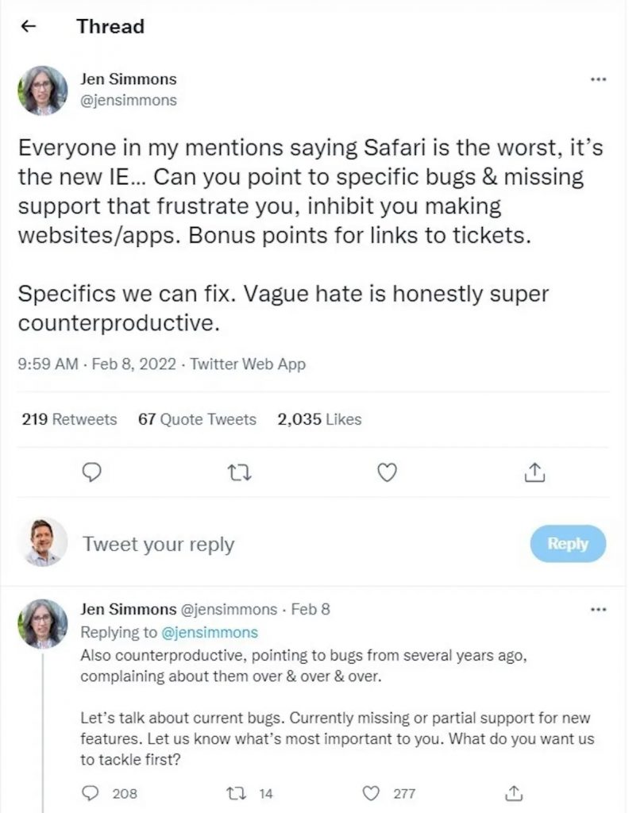View the 219 Retweets list
This screenshot has width=644, height=813.
68,419
